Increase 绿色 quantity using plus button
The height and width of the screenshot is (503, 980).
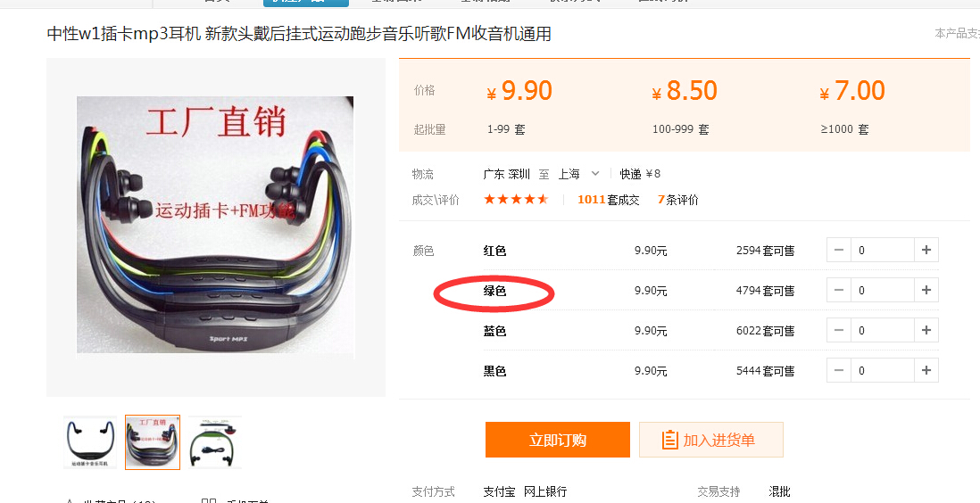926,291
